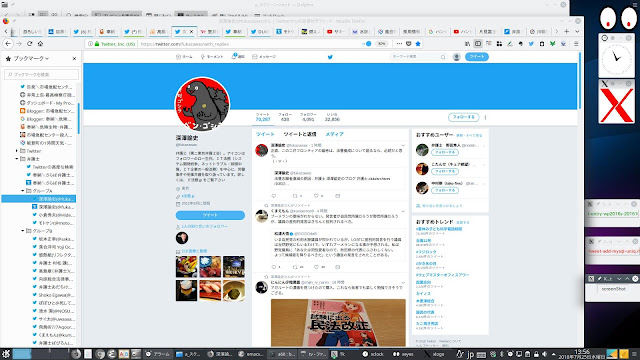
Task: Click フォローする button on profile
Action: click(x=463, y=117)
